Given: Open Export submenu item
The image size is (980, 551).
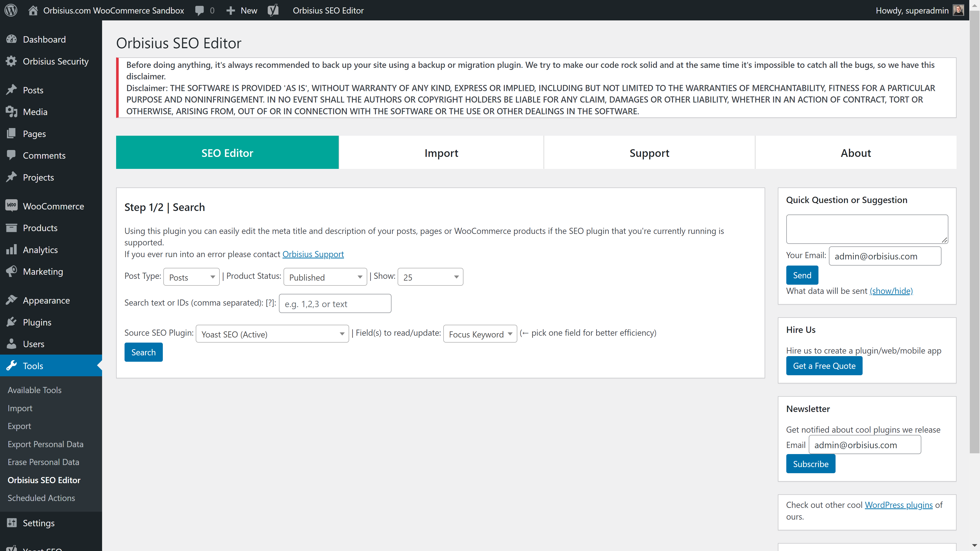Looking at the screenshot, I should 19,426.
